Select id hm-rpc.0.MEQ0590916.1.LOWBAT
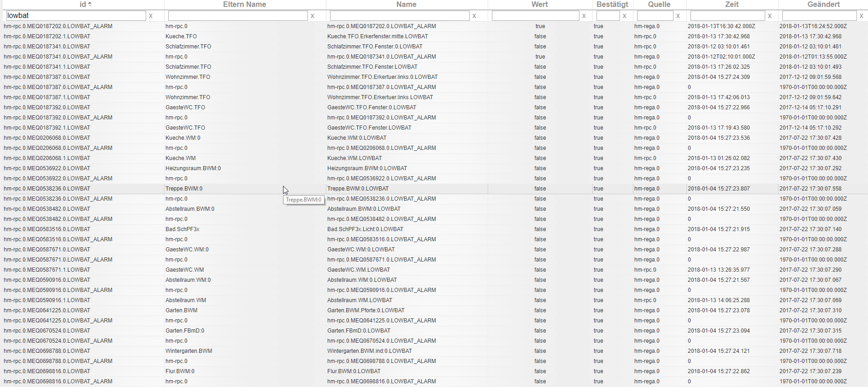This screenshot has width=868, height=387. click(47, 300)
